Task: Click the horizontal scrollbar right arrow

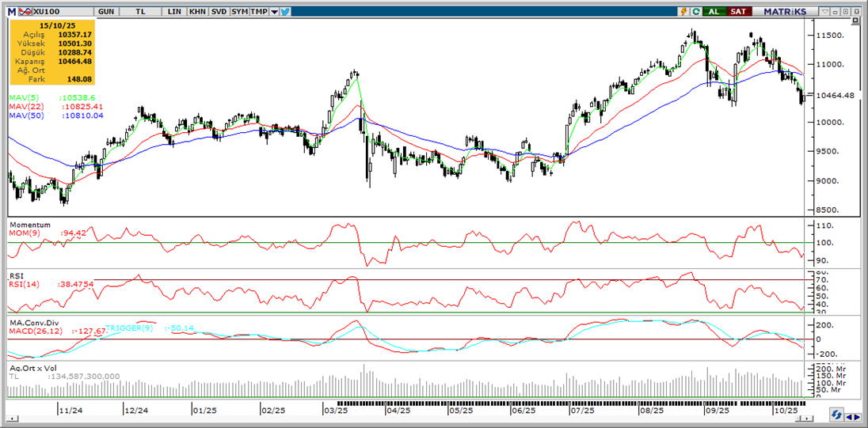Action: tap(858, 415)
